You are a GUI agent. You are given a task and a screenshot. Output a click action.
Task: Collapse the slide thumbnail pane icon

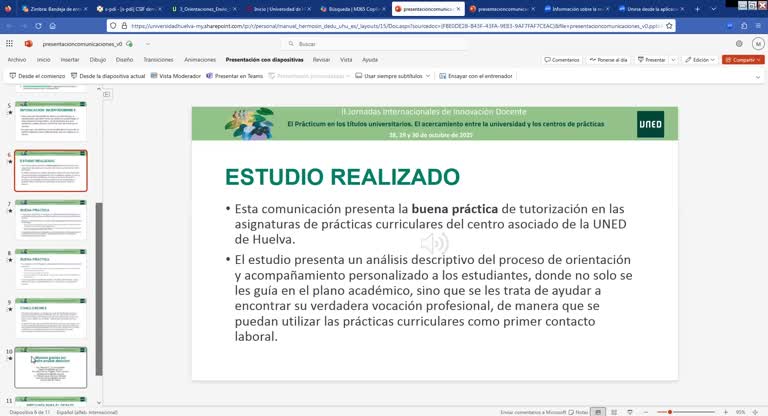pyautogui.click(x=107, y=94)
